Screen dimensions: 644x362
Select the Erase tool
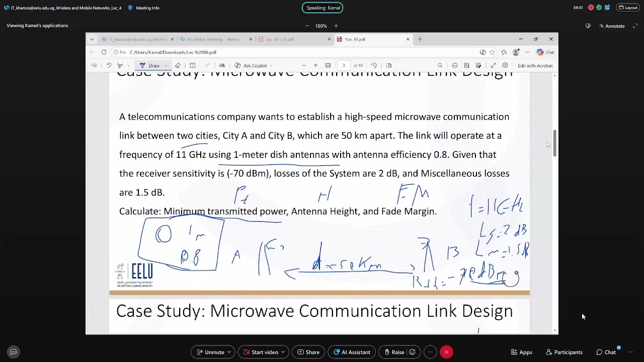pyautogui.click(x=178, y=65)
